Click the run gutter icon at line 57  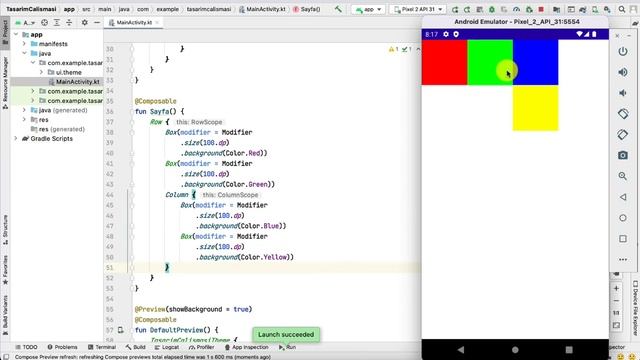point(121,330)
